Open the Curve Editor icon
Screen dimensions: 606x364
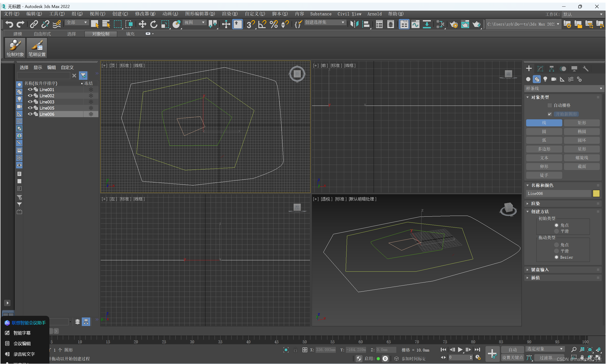pos(416,24)
